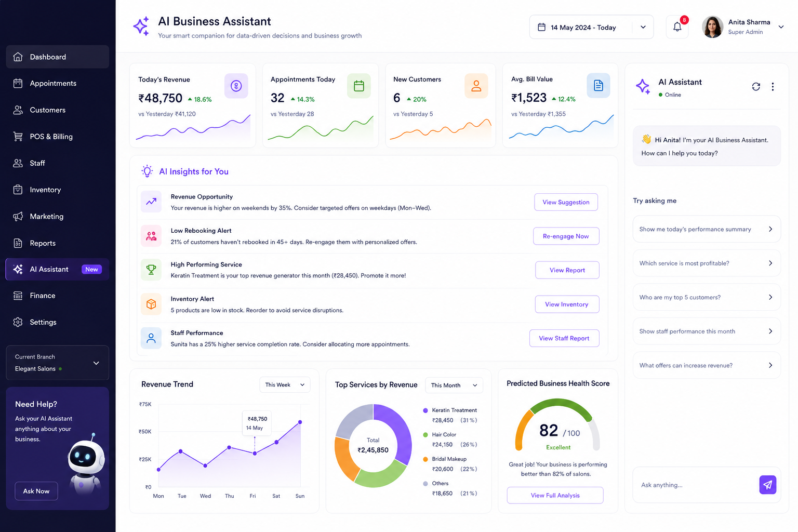The height and width of the screenshot is (532, 798).
Task: Select 'Show me today's performance summary' prompt
Action: [707, 229]
